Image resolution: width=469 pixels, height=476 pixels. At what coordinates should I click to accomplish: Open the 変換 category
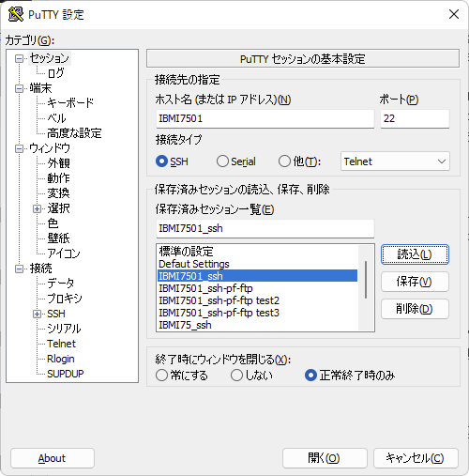coord(58,193)
